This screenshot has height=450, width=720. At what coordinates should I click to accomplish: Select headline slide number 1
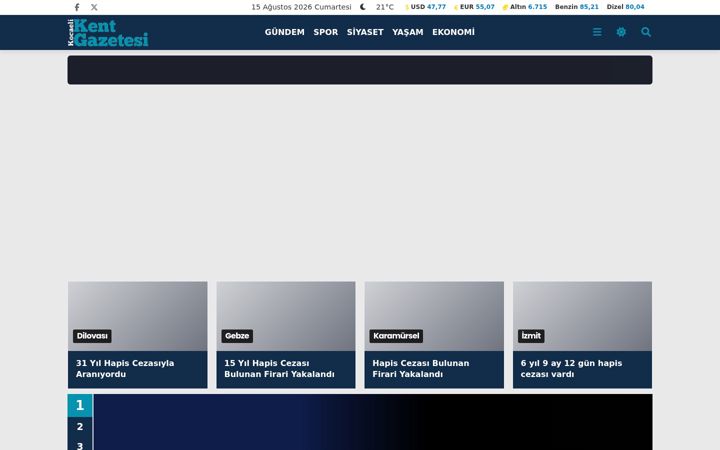pyautogui.click(x=80, y=405)
